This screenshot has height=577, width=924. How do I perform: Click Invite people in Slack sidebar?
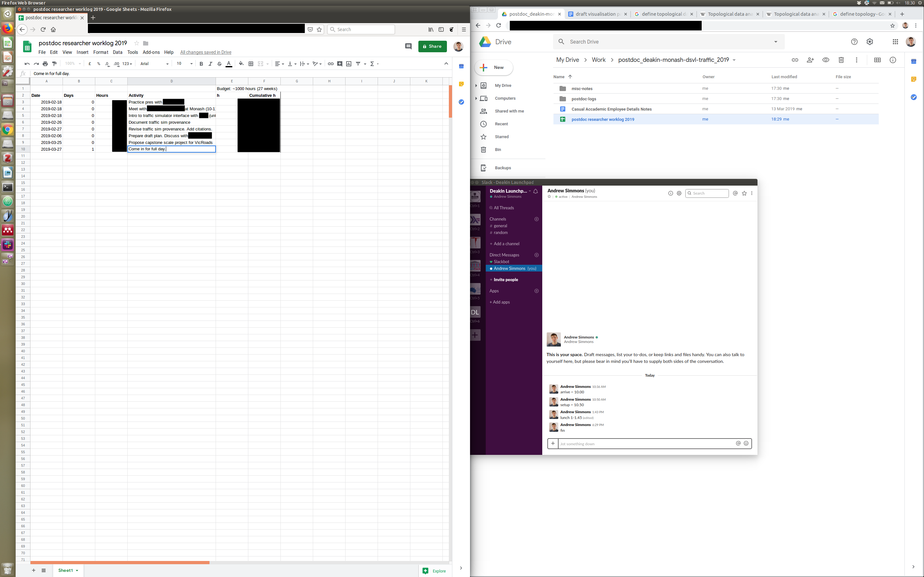click(x=506, y=280)
